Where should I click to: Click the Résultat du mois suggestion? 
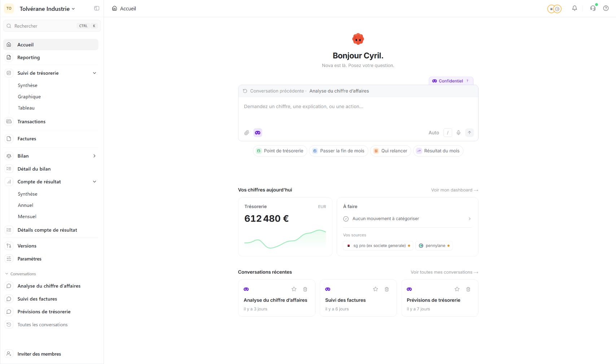438,151
